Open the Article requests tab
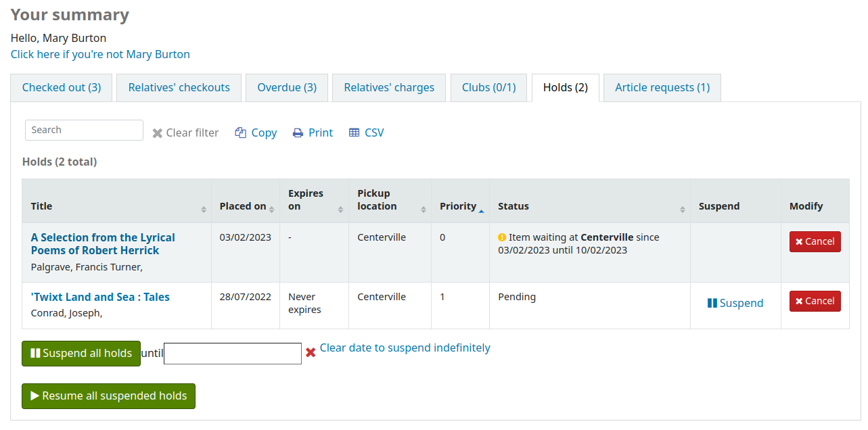Image resolution: width=868 pixels, height=430 pixels. point(662,87)
